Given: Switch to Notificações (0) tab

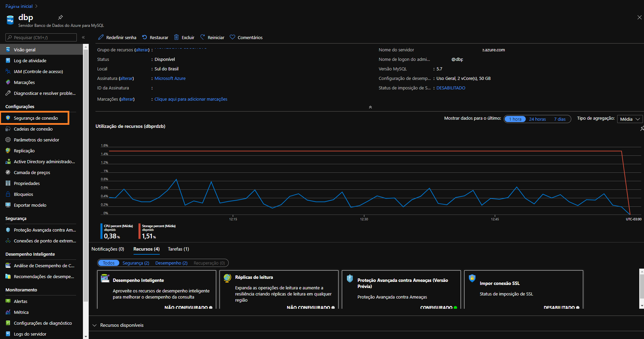Looking at the screenshot, I should pos(108,249).
